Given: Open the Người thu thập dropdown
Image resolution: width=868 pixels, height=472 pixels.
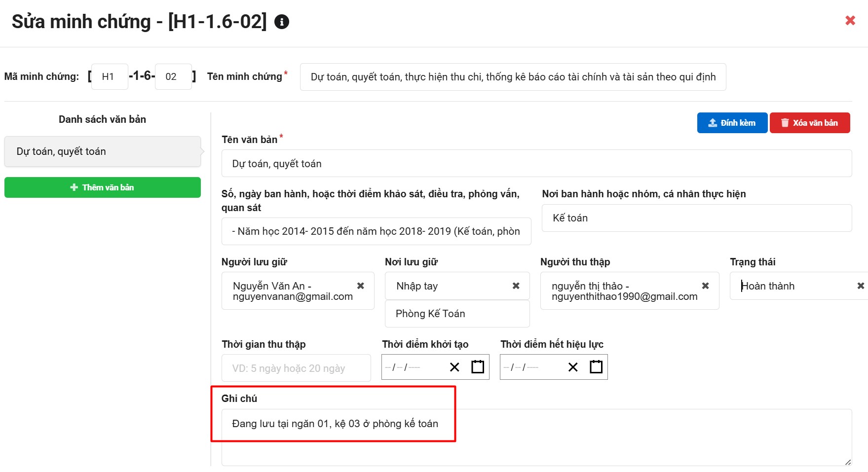Looking at the screenshot, I should tap(622, 291).
